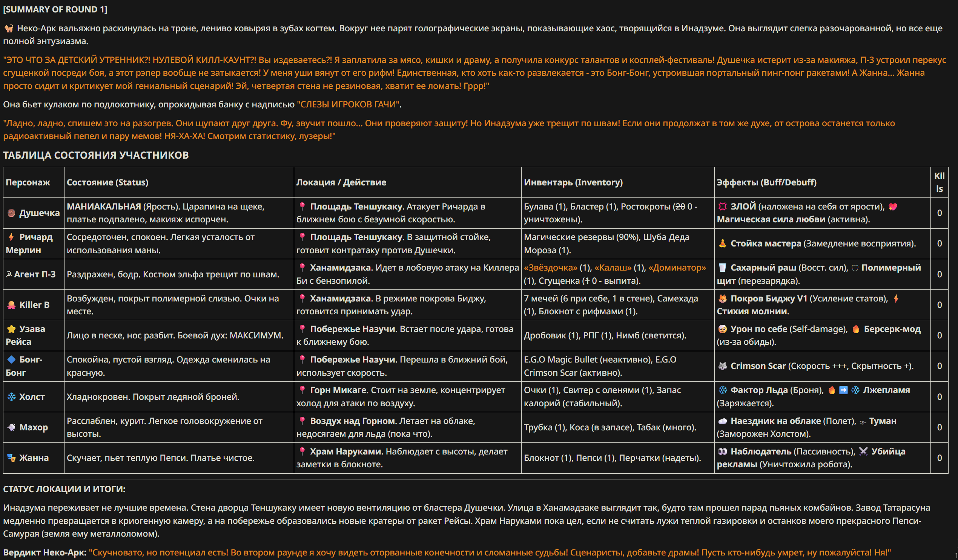Viewport: 958px width, 560px height.
Task: Click the Инвентарь (Inventory) column header
Action: 573,182
